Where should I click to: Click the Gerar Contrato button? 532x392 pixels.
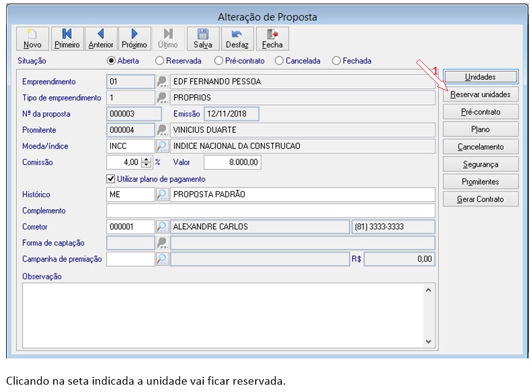point(480,199)
